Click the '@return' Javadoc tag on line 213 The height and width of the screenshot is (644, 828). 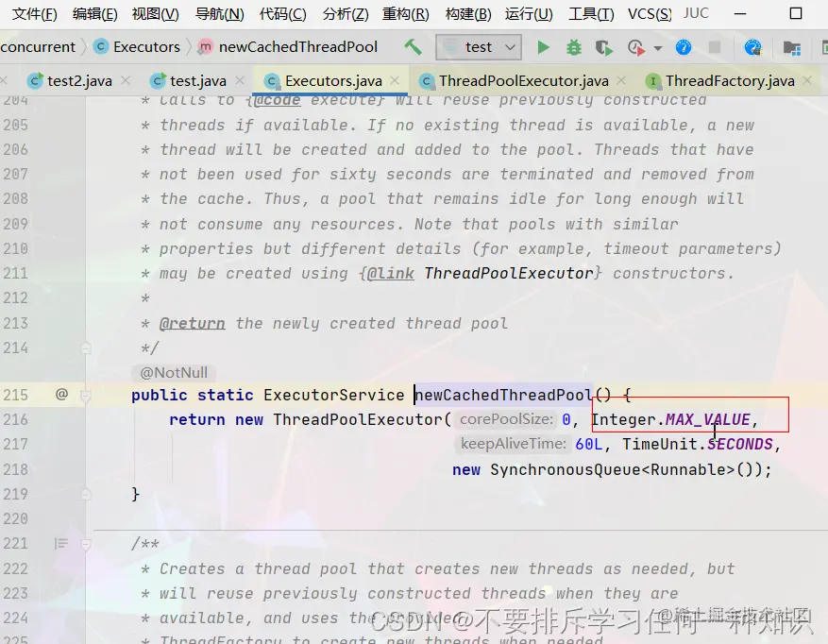[x=193, y=323]
